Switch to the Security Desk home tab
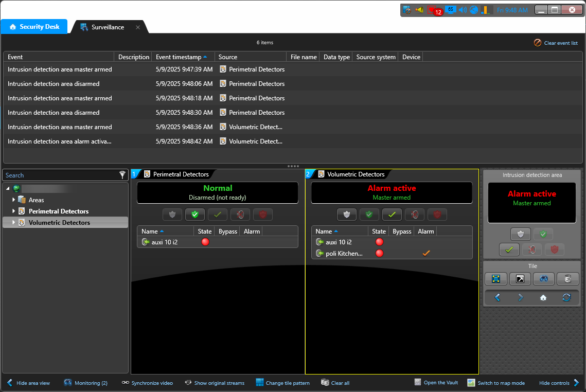 tap(34, 27)
